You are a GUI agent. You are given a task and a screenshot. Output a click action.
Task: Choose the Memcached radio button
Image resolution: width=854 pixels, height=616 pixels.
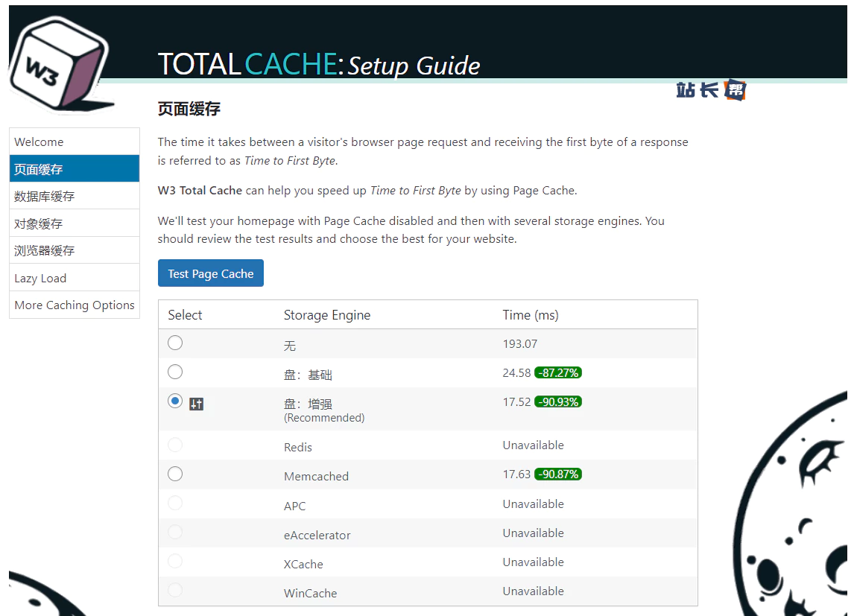click(175, 474)
